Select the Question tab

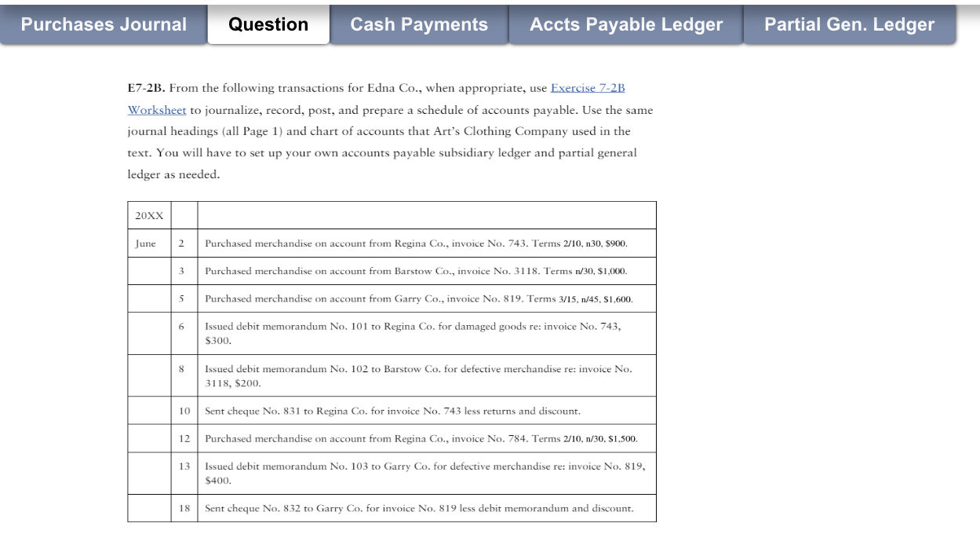tap(268, 24)
